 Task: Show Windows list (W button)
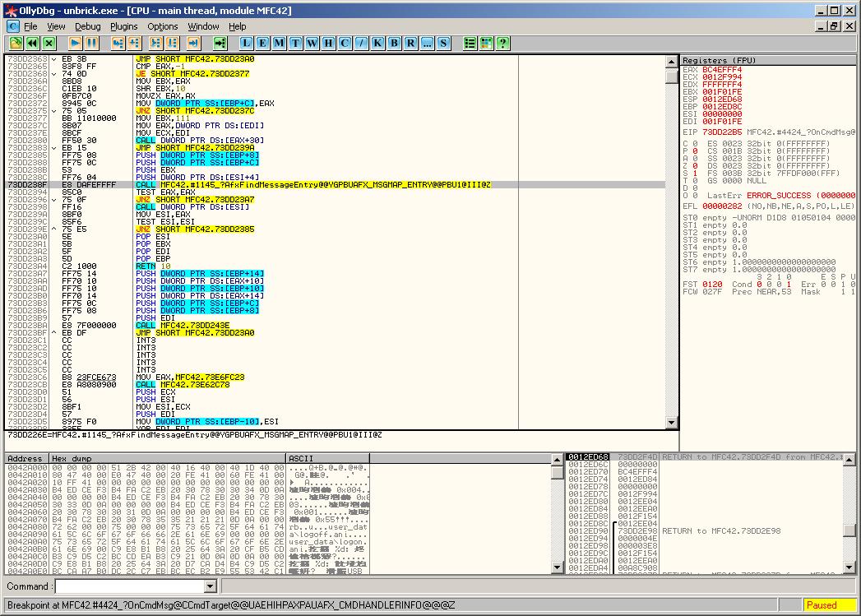[x=312, y=43]
